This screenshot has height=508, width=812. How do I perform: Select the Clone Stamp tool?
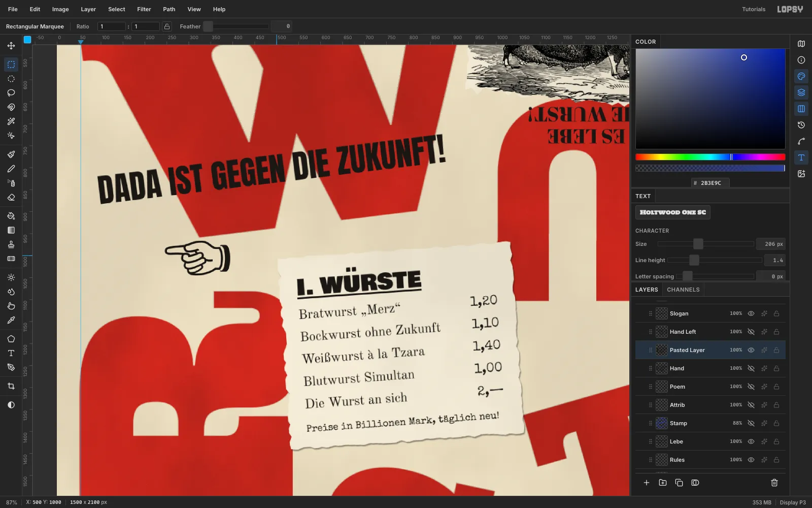point(11,244)
